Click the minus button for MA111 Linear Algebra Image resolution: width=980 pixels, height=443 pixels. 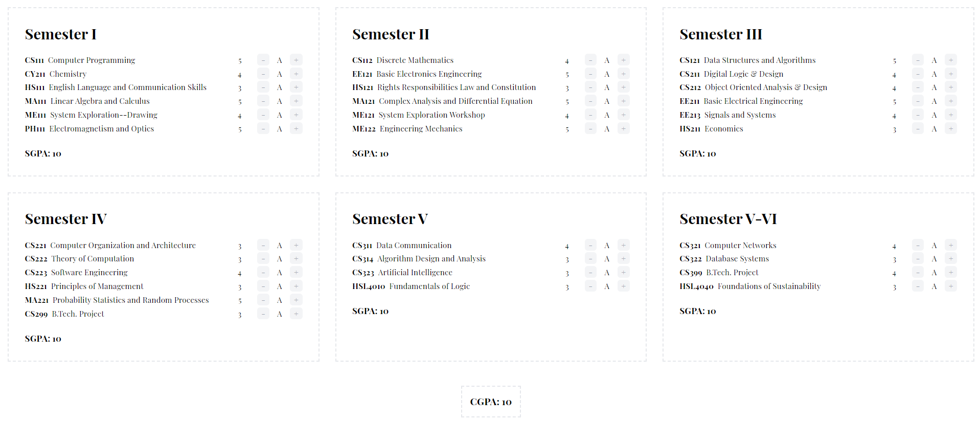263,101
